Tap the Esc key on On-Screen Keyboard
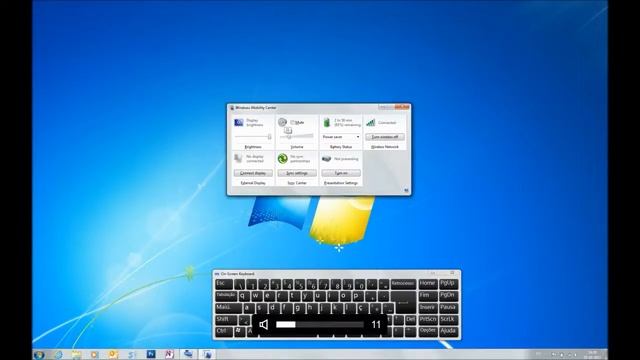Screen dimensions: 640x360 click(224, 284)
